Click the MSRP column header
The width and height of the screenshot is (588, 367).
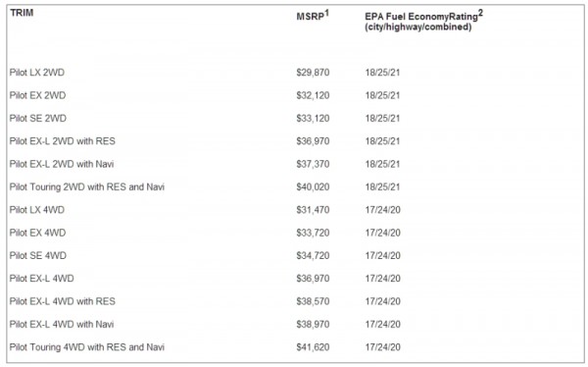[x=313, y=16]
